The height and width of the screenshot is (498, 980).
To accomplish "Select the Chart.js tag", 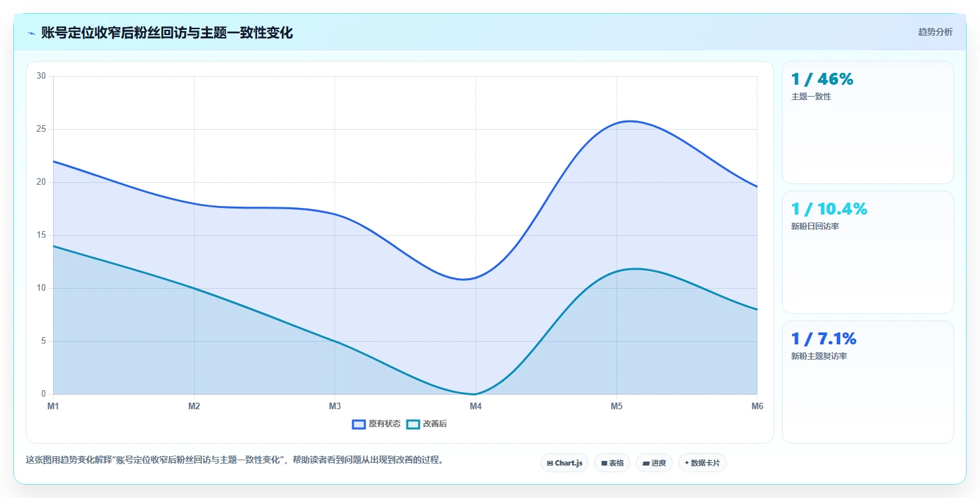I will (x=564, y=463).
